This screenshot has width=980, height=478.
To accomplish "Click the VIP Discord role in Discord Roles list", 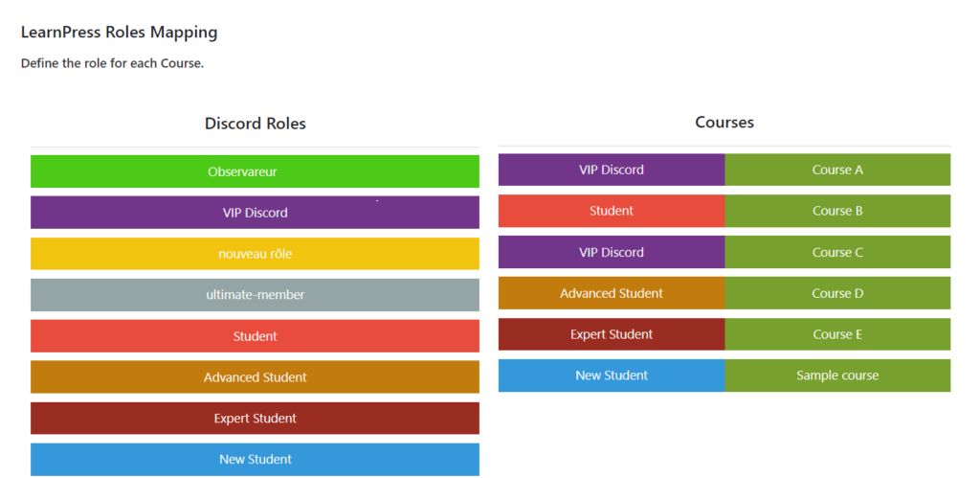I will [x=255, y=212].
